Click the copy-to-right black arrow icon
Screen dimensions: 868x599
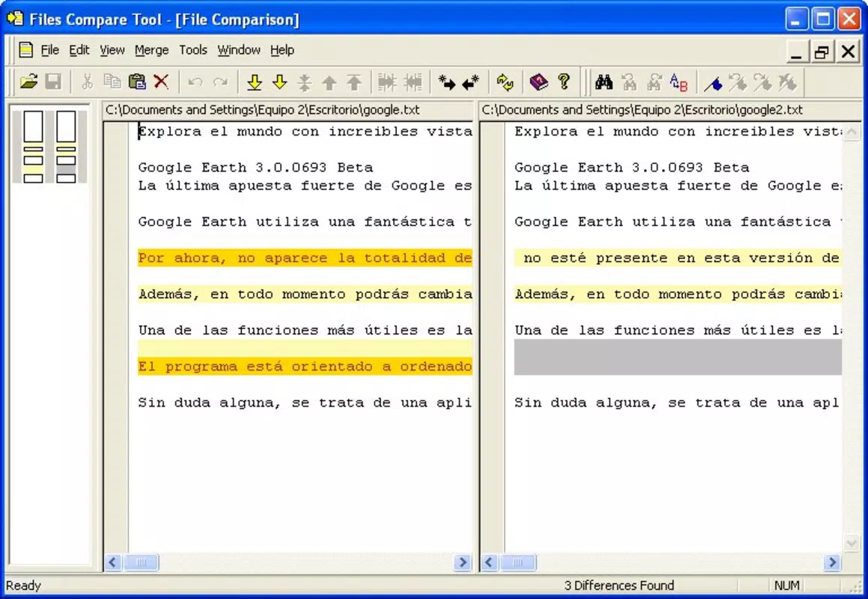[x=446, y=82]
